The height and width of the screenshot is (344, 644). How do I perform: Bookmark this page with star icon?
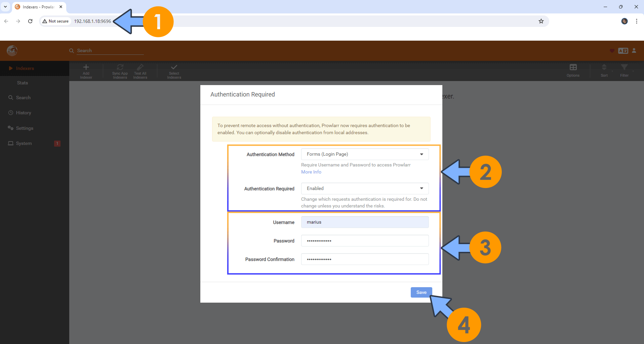point(541,21)
